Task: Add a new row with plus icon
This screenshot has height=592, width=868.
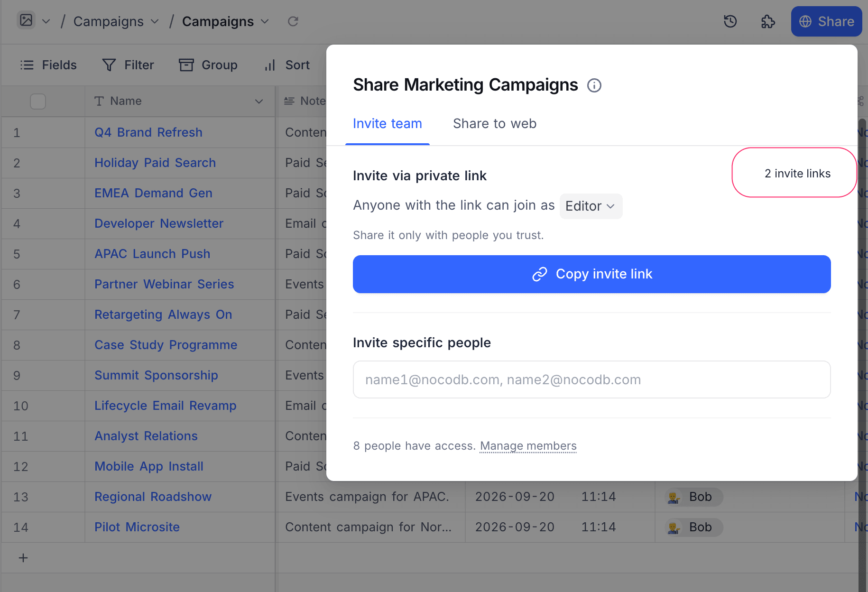Action: tap(23, 558)
